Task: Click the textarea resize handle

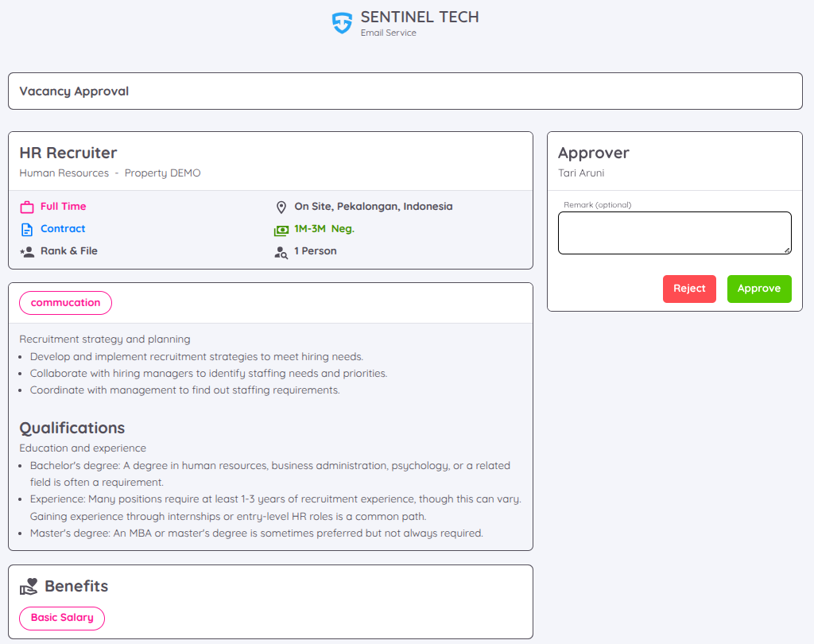Action: coord(787,250)
